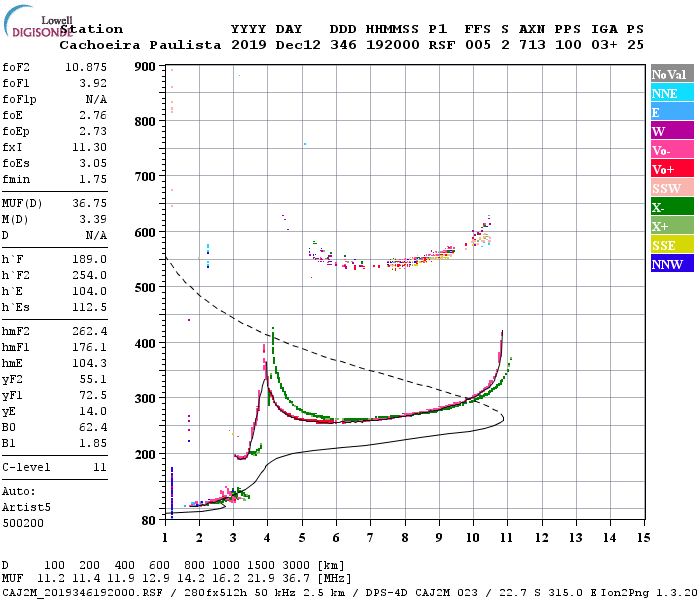The image size is (700, 600).
Task: Click the foF2 value 10.875
Action: pos(86,67)
